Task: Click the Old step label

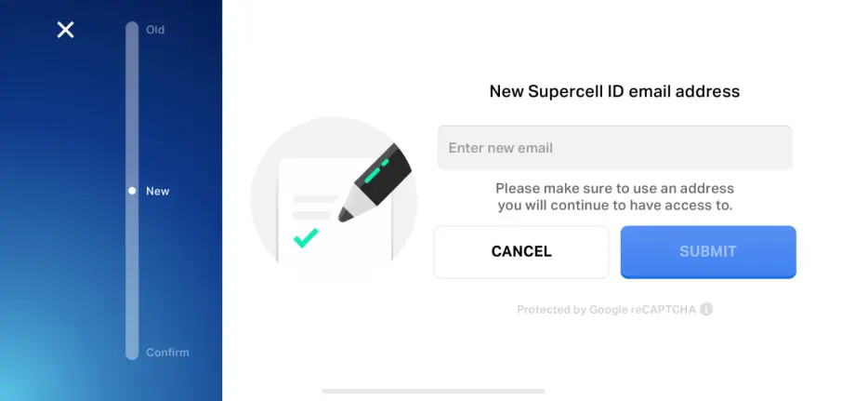Action: coord(155,30)
